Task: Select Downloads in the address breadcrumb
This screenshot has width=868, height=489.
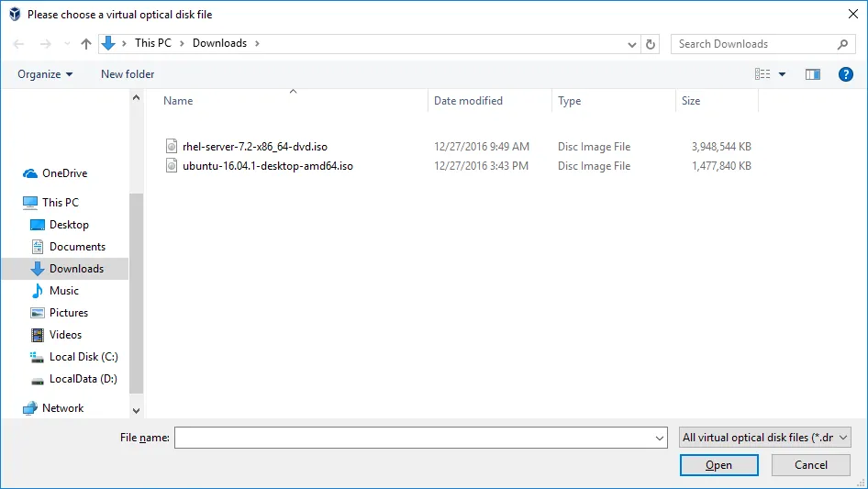Action: click(x=220, y=43)
